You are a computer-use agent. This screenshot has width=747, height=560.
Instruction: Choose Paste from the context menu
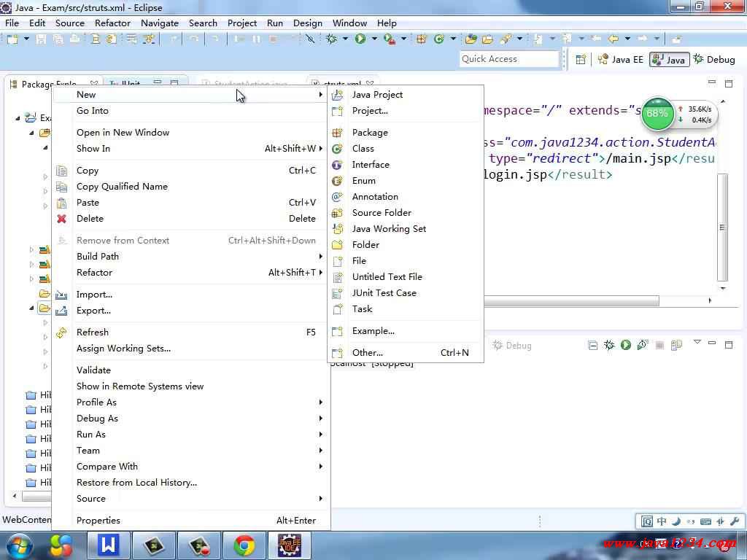click(x=190, y=203)
